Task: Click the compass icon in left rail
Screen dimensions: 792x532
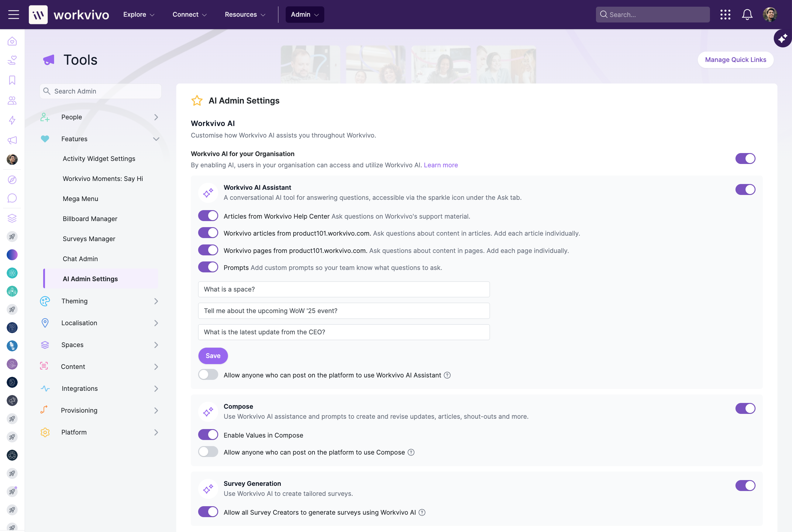Action: (12, 180)
